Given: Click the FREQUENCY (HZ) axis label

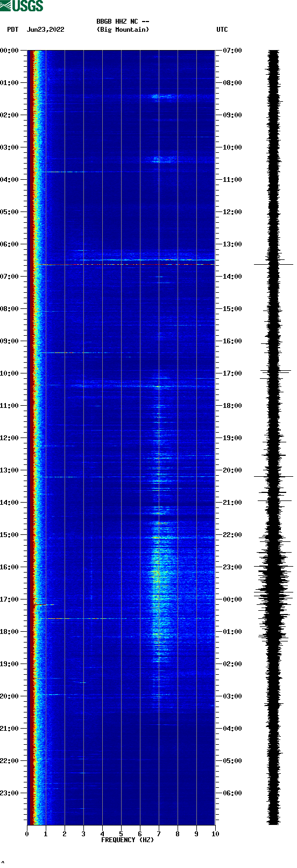Looking at the screenshot, I should 128,840.
